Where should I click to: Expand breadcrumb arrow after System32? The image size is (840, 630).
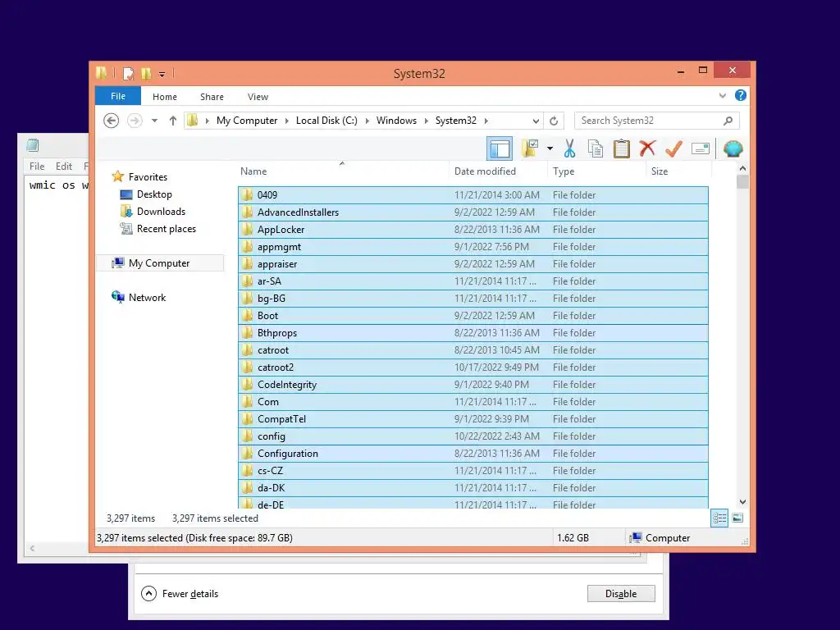point(486,121)
